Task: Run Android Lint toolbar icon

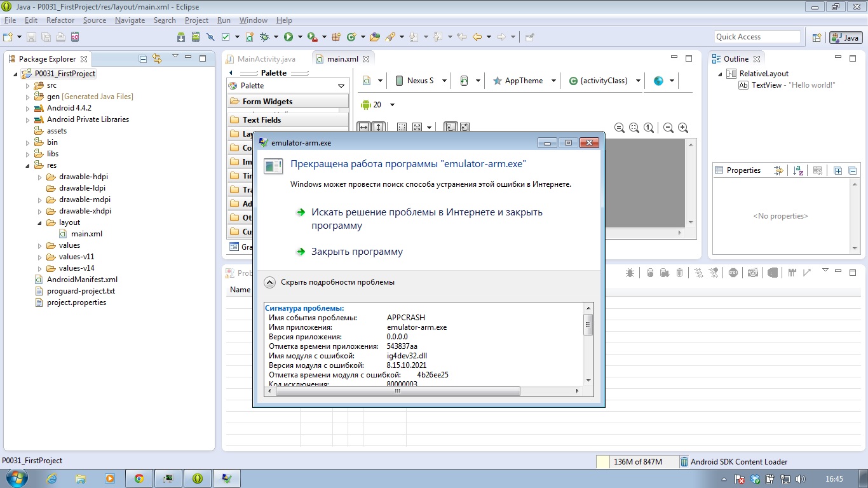Action: 226,37
